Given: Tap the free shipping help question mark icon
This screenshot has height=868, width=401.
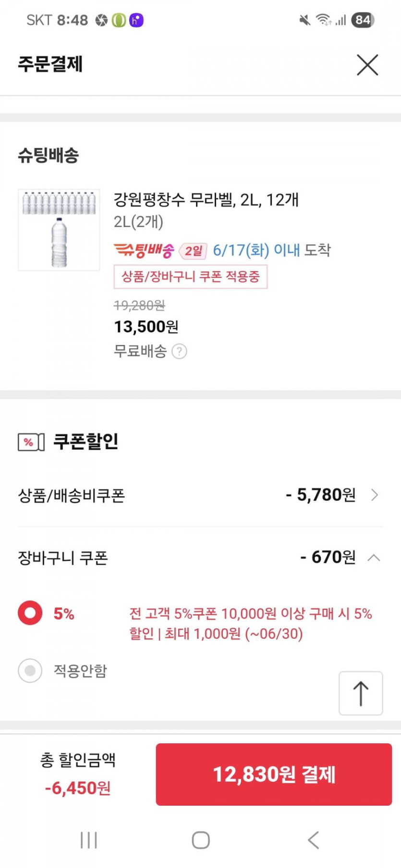Looking at the screenshot, I should pyautogui.click(x=179, y=352).
